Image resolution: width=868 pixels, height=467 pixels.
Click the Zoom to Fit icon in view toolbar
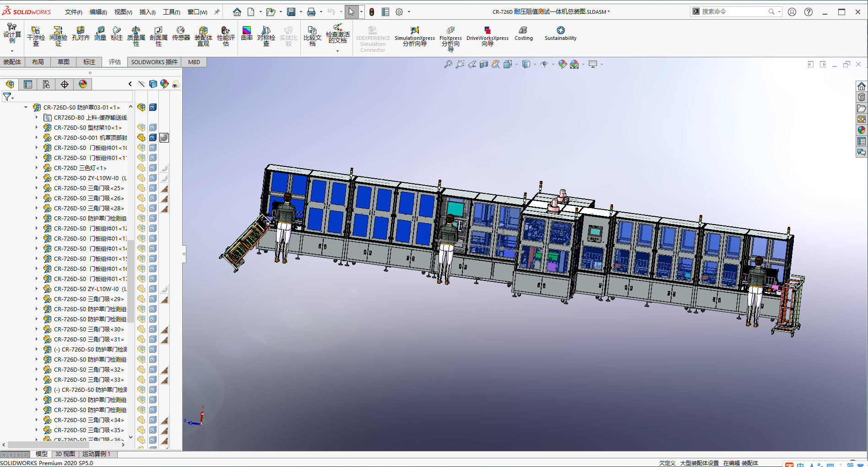(448, 65)
